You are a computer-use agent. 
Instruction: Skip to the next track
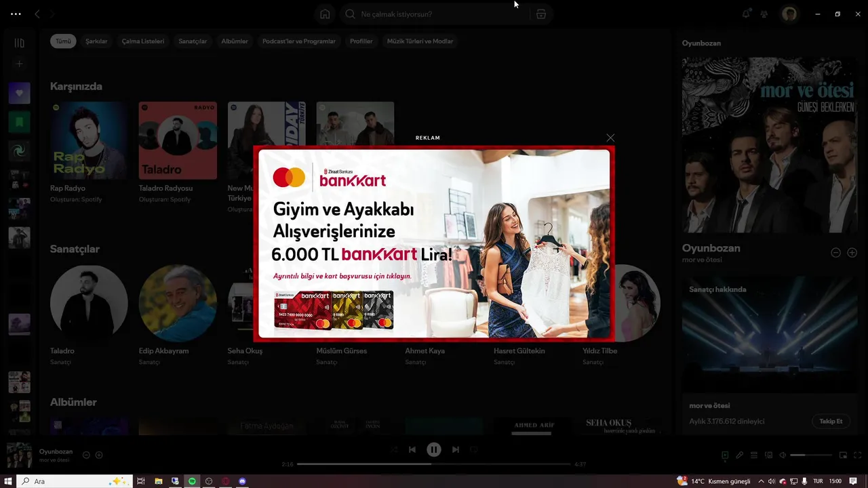456,449
